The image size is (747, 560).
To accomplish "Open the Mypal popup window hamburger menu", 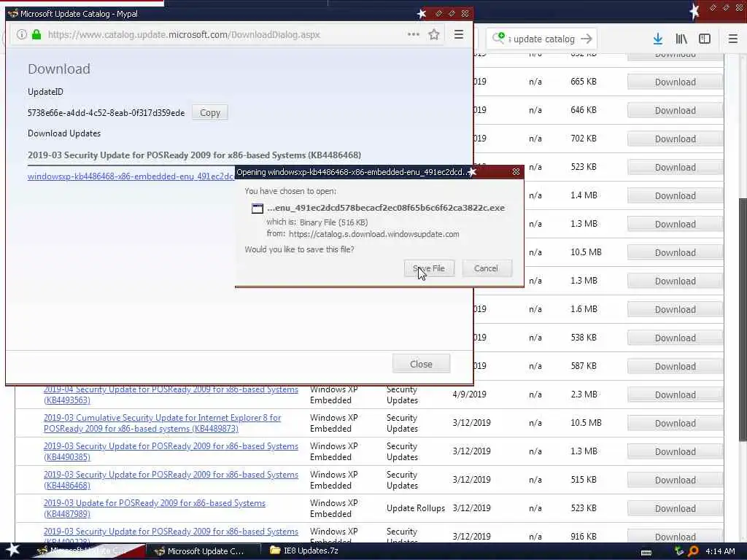I will [x=458, y=34].
